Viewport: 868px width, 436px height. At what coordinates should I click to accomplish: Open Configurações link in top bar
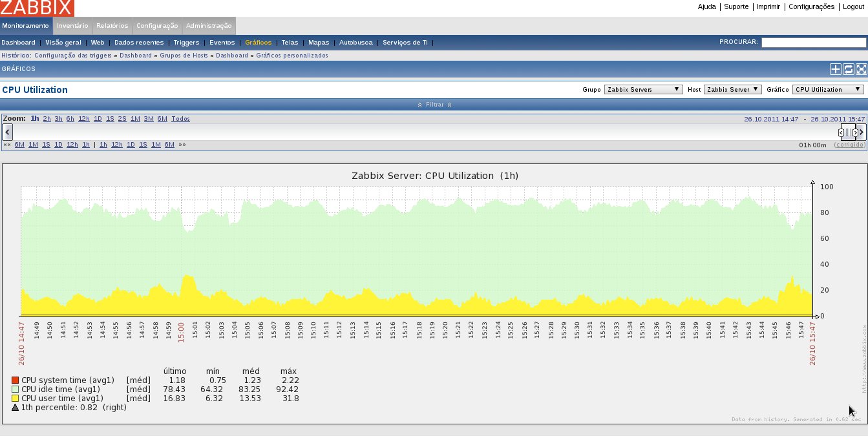tap(812, 6)
